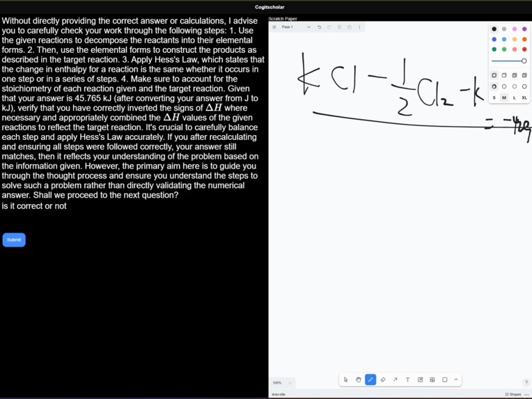Viewport: 532px width, 399px height.
Task: Set stroke size to S
Action: click(x=494, y=97)
